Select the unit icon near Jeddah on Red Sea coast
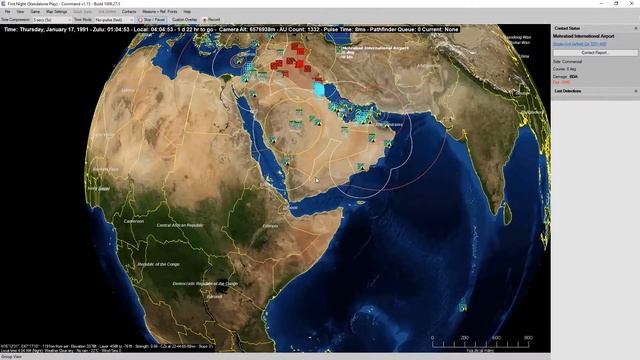Viewport: 640px width, 360px height. pyautogui.click(x=272, y=140)
